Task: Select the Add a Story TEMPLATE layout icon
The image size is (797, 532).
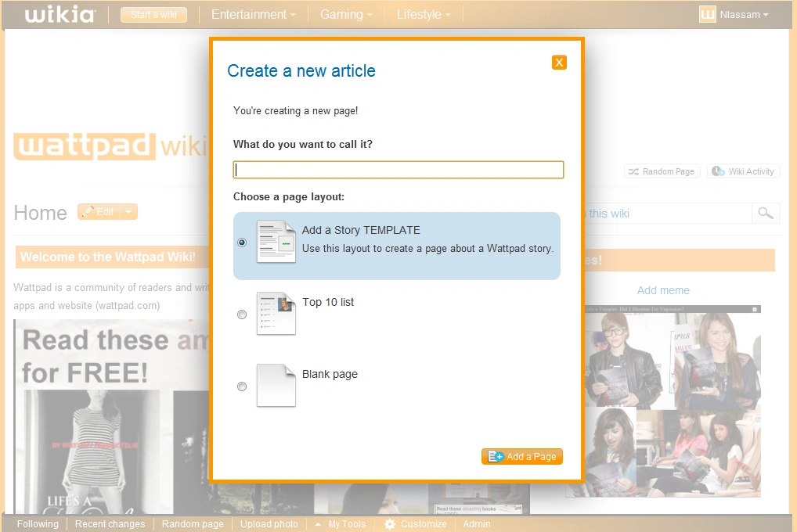Action: pyautogui.click(x=275, y=242)
